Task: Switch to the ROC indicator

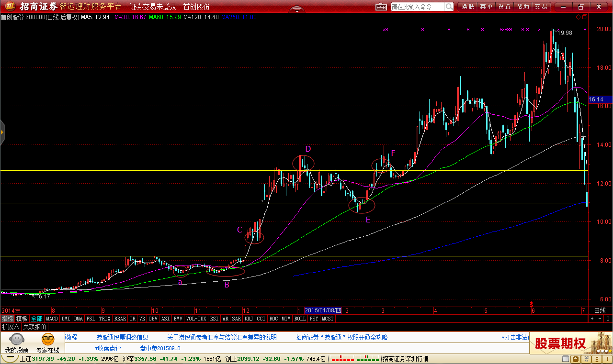Action: 274,319
